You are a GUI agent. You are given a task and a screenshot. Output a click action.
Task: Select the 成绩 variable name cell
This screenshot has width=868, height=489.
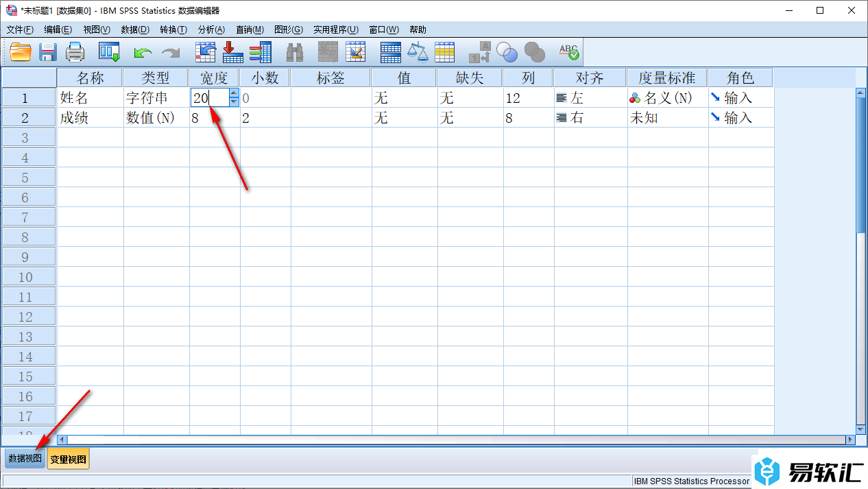click(x=91, y=118)
